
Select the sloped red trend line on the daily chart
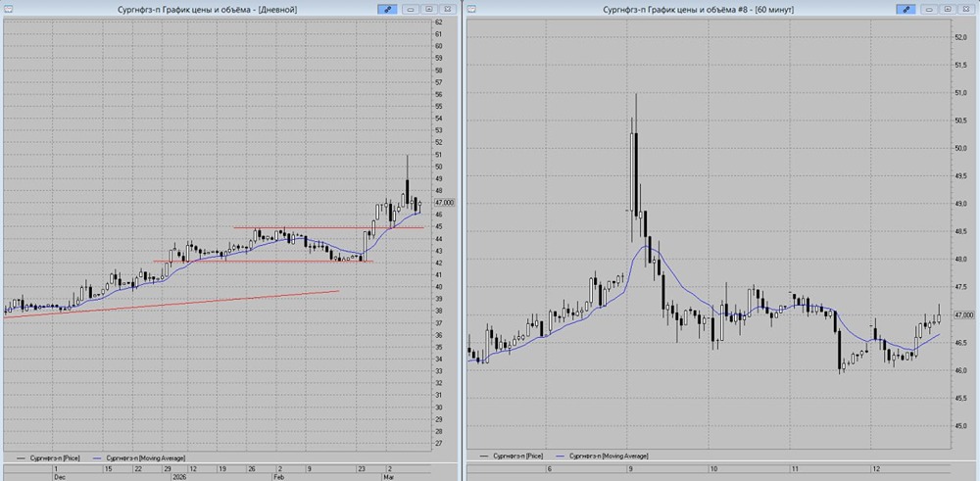click(171, 305)
